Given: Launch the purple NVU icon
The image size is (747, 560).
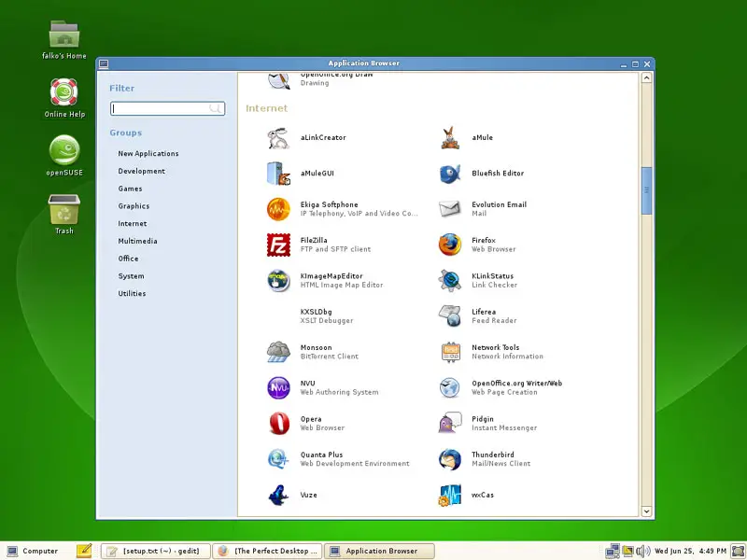Looking at the screenshot, I should [x=278, y=387].
